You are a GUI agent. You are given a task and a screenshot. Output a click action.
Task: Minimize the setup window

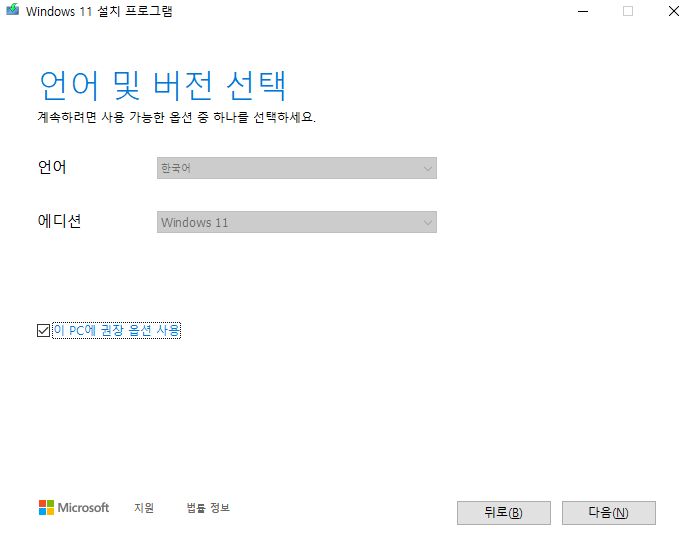583,11
